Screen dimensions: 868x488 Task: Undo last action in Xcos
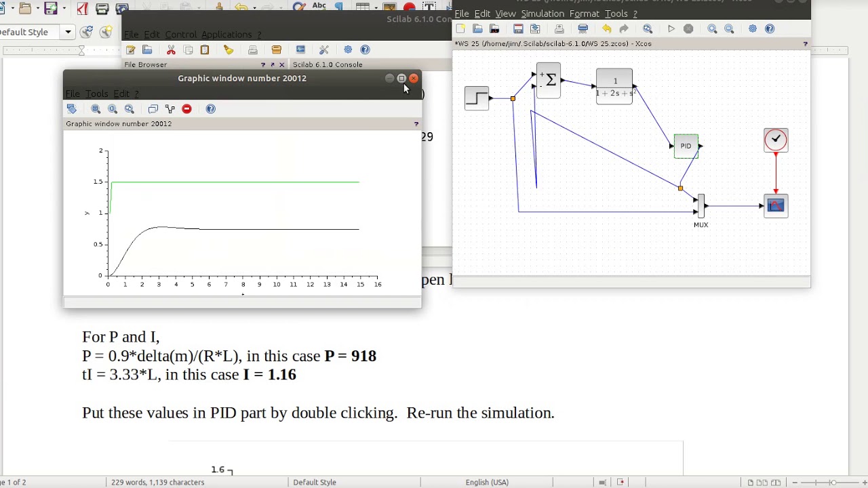(x=606, y=29)
